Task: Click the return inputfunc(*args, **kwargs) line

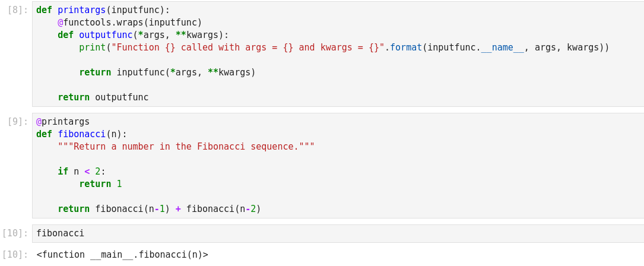Action: pos(167,72)
